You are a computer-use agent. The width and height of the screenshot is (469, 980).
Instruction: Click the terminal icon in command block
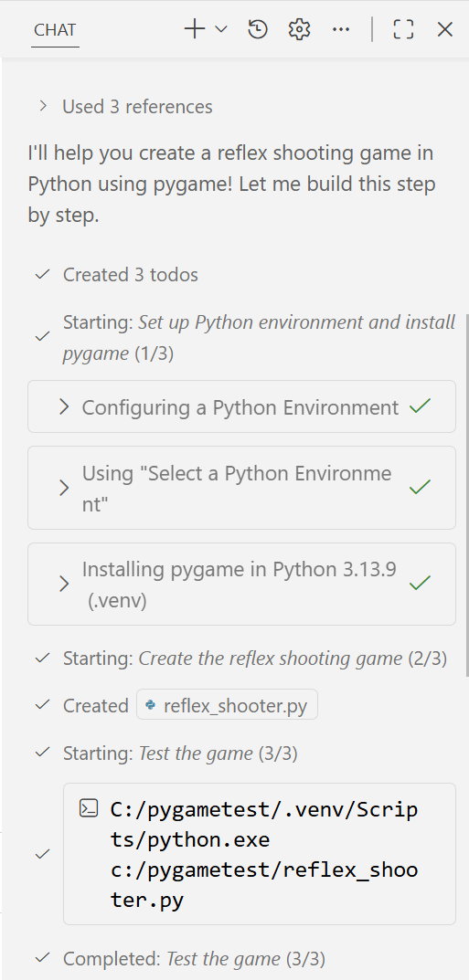89,808
